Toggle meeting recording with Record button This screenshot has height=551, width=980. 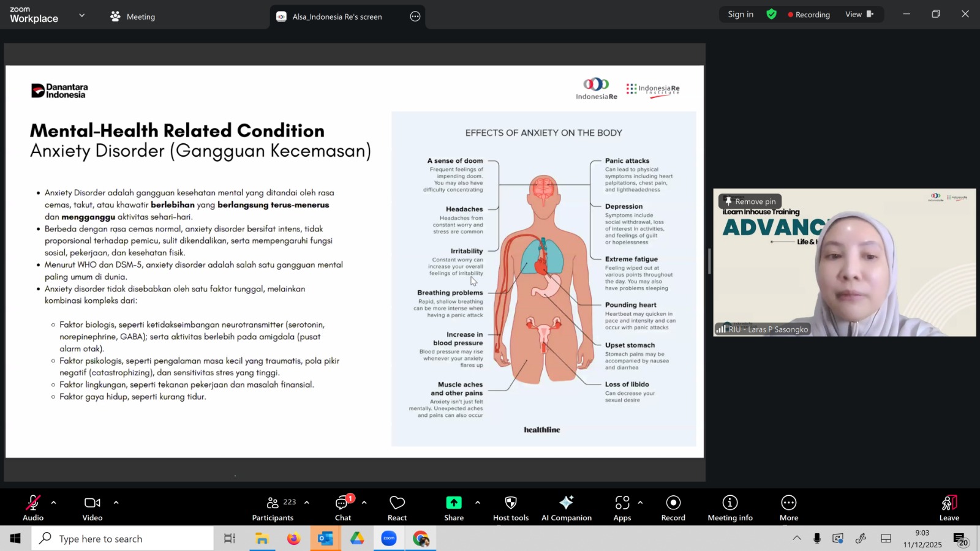point(673,508)
